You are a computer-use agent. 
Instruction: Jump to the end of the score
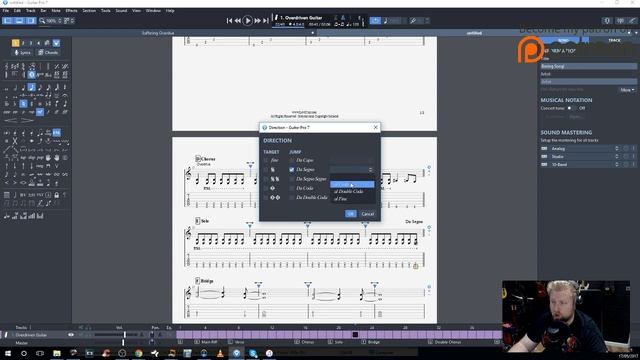click(x=266, y=20)
